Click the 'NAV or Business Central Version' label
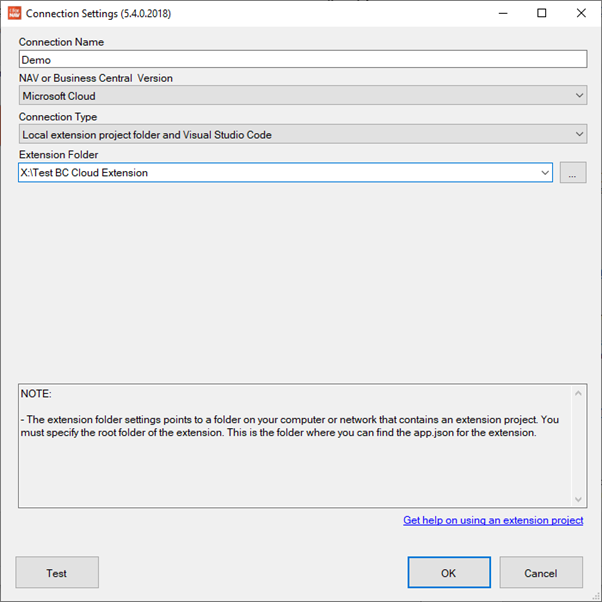Viewport: 602px width, 602px height. coord(96,78)
